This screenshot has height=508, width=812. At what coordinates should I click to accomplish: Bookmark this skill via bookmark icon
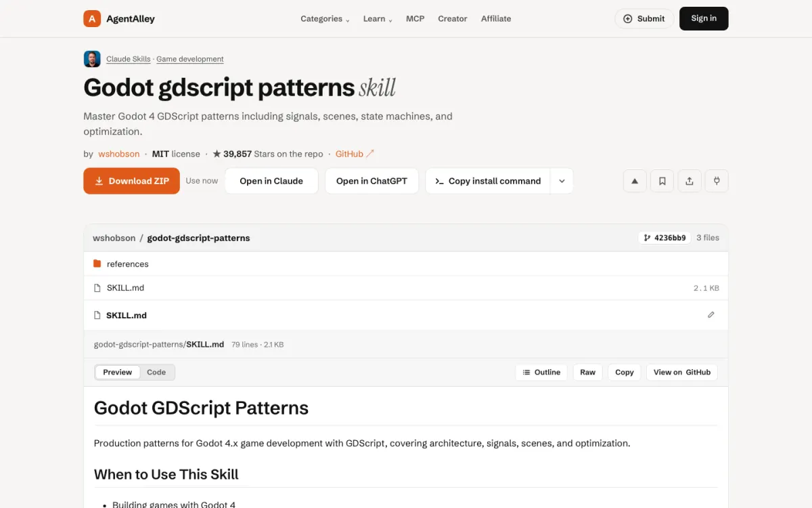click(662, 181)
